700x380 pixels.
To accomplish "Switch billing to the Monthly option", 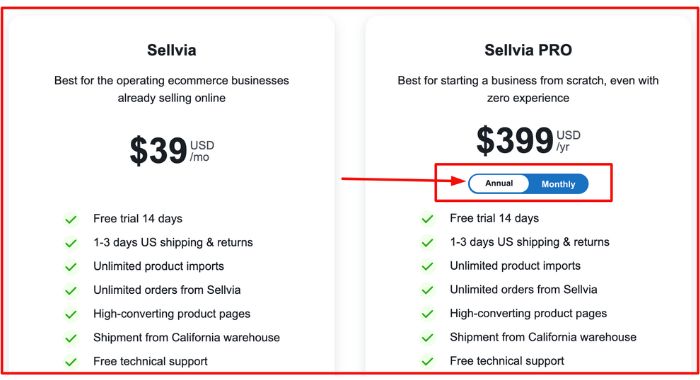I will coord(558,184).
